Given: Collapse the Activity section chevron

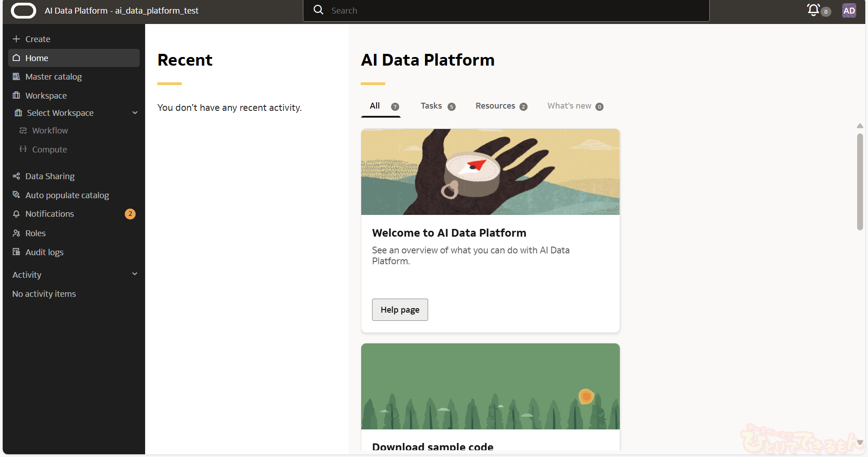Looking at the screenshot, I should tap(135, 274).
